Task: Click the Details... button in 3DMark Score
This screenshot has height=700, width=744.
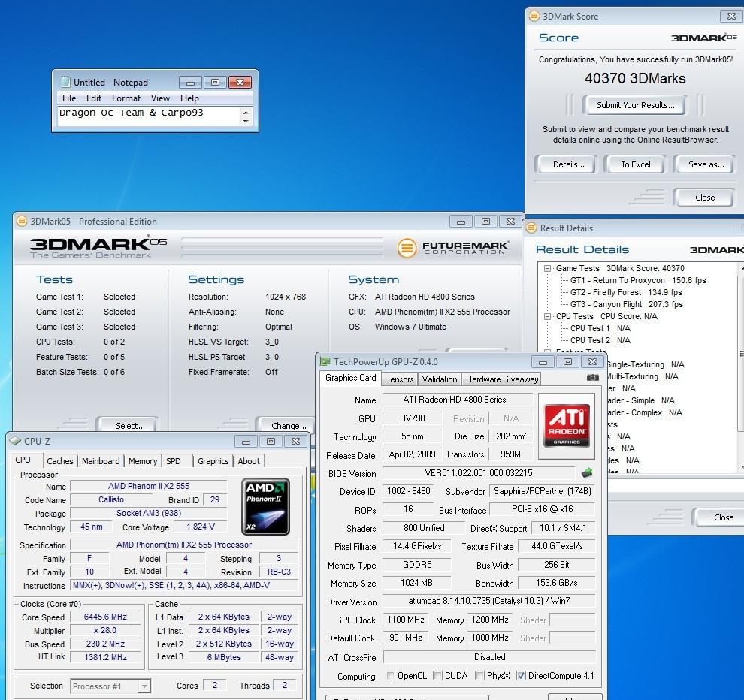Action: [x=568, y=164]
